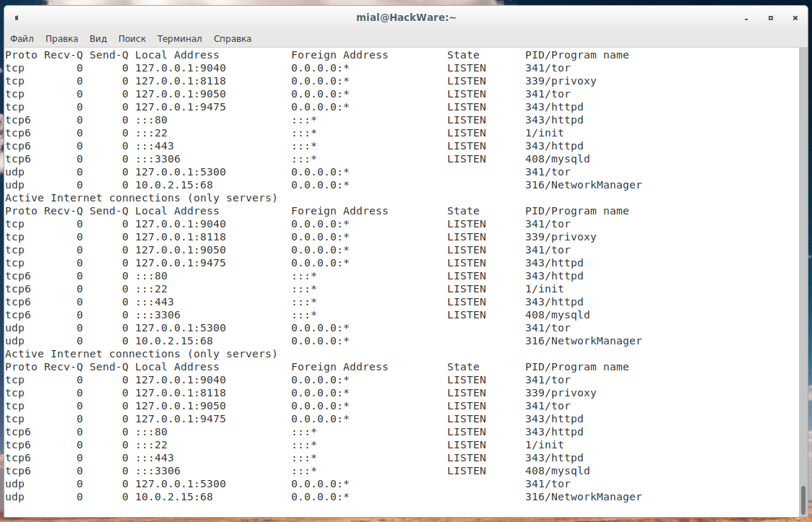Click the vertical scrollbar thumb
812x522 pixels.
click(802, 498)
